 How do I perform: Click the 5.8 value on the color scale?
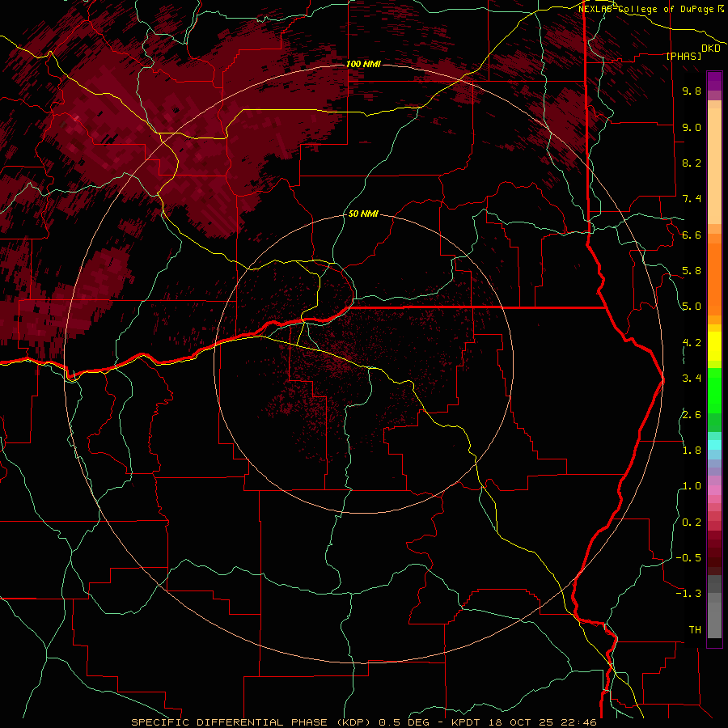coord(692,271)
